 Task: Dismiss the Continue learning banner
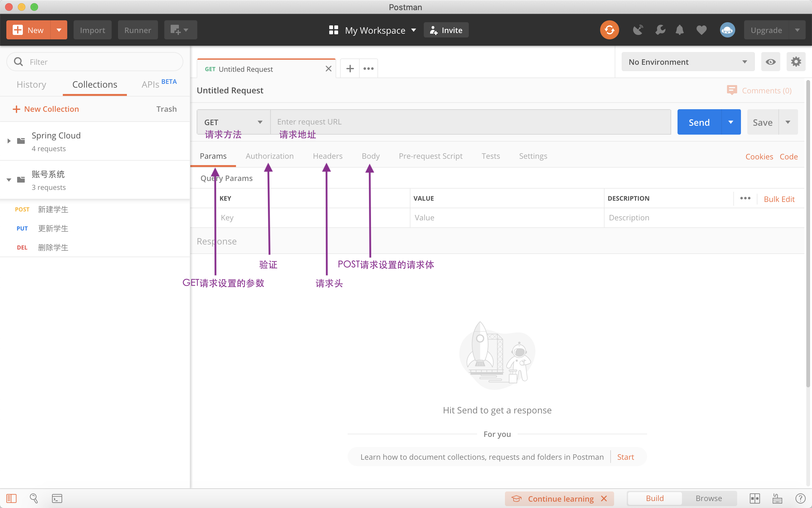point(604,498)
